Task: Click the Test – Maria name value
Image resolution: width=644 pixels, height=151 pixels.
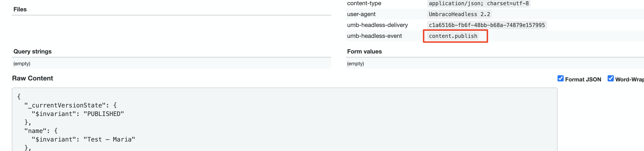Action: click(x=110, y=139)
